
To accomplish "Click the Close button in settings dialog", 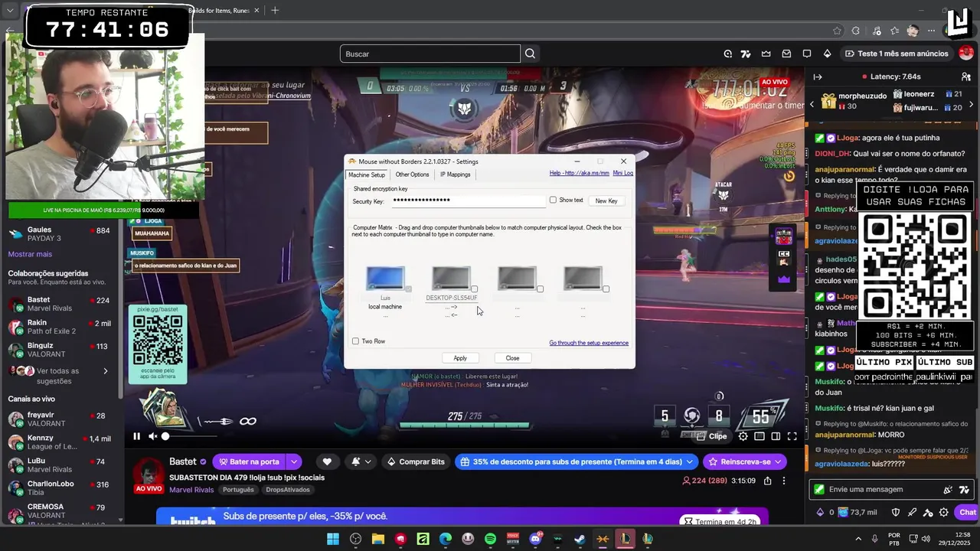I will pyautogui.click(x=512, y=358).
